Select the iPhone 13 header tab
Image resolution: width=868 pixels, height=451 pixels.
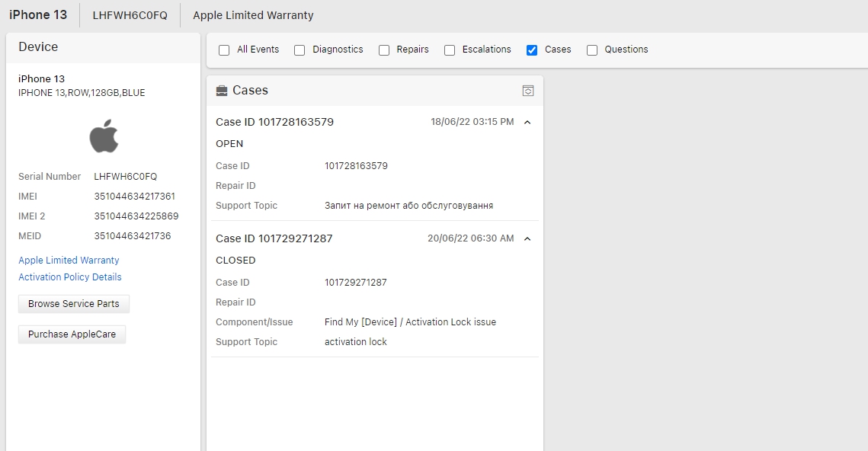(x=38, y=15)
